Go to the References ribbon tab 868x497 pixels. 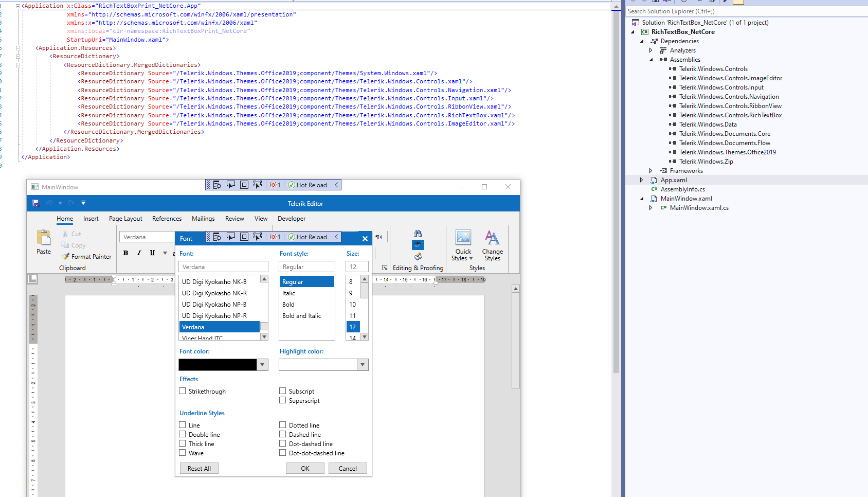click(167, 219)
